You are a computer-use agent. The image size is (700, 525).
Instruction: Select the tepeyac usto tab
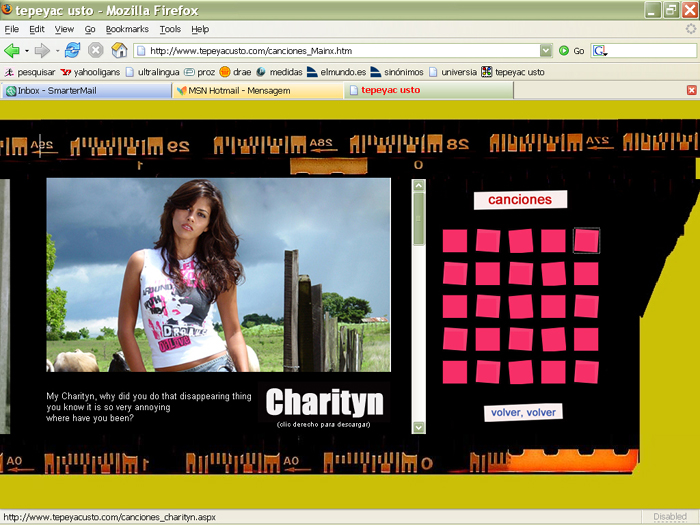[429, 91]
